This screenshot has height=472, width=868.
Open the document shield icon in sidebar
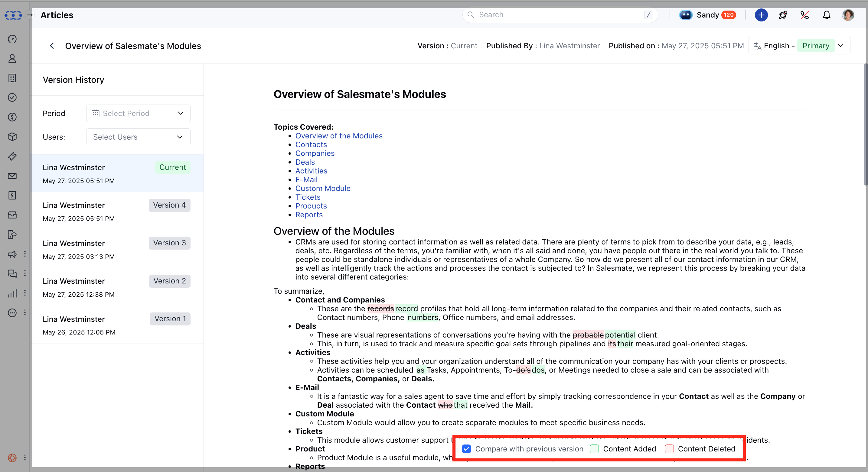(12, 234)
